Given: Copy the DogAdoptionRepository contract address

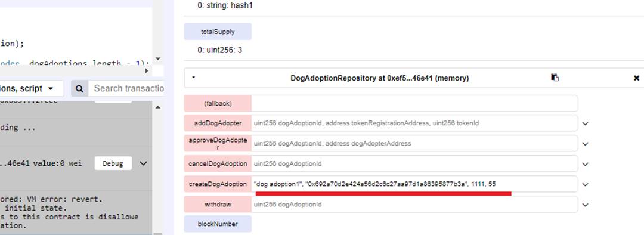Looking at the screenshot, I should coord(555,78).
